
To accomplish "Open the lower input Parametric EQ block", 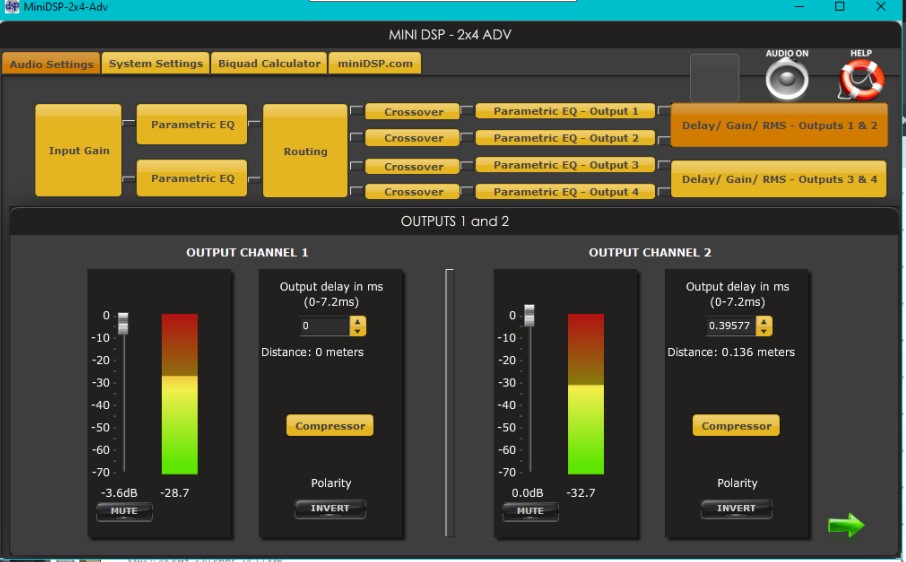I will 192,178.
